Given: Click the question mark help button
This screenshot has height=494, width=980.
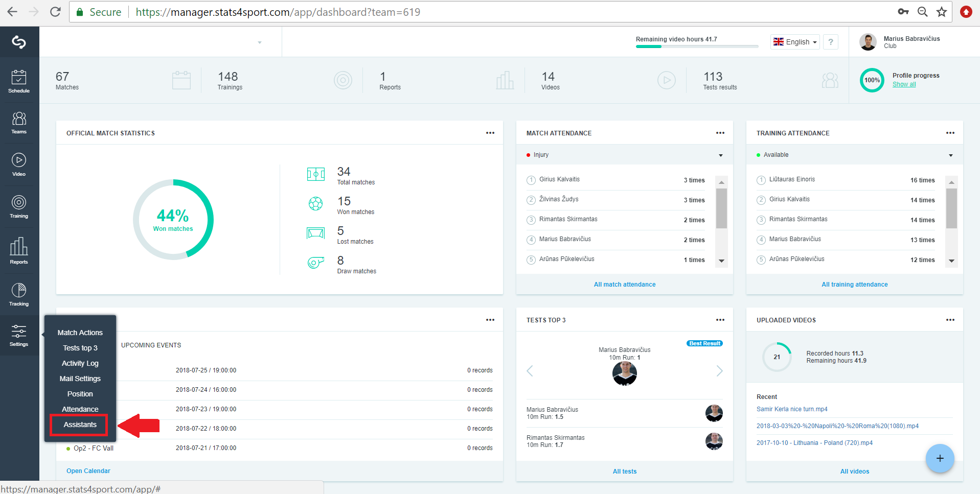Looking at the screenshot, I should (831, 42).
